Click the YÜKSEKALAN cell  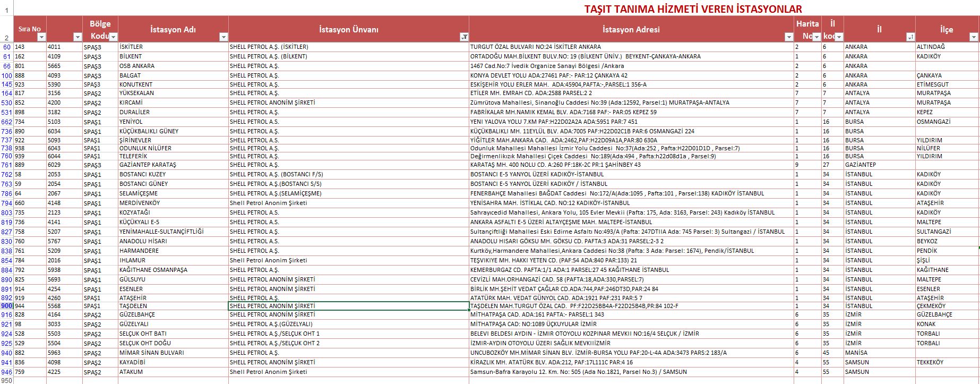click(x=173, y=93)
